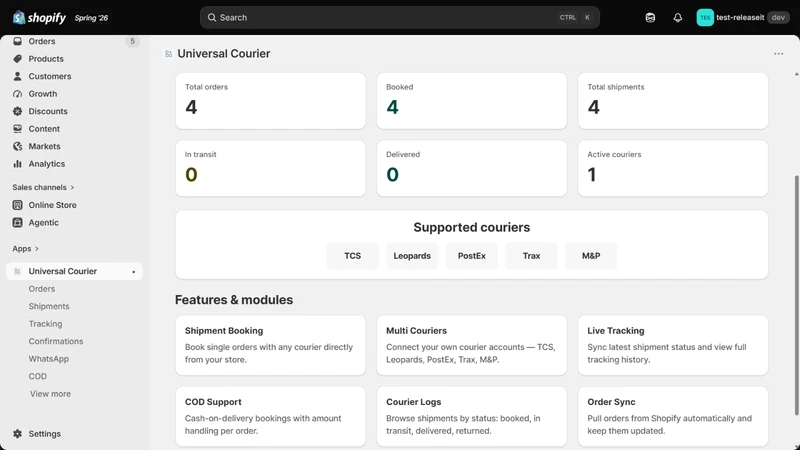Click the Shopify logo

39,18
